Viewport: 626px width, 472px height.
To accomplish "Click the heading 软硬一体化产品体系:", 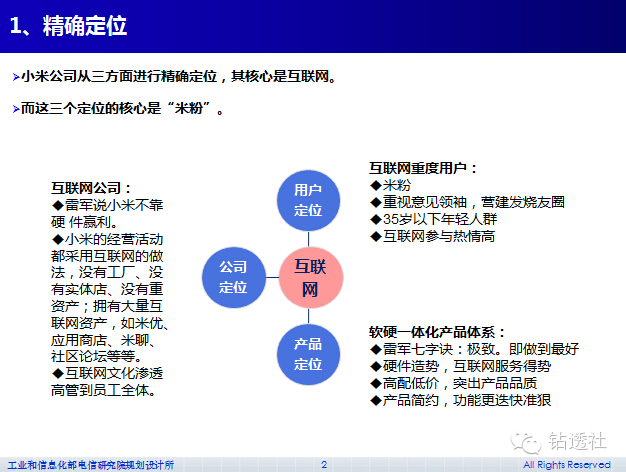I will pos(437,332).
